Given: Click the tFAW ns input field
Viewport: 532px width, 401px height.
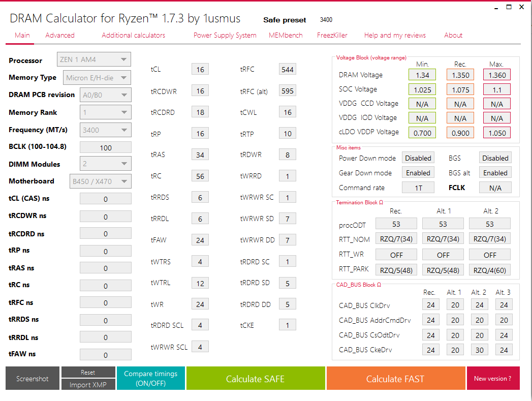Looking at the screenshot, I should pos(106,355).
